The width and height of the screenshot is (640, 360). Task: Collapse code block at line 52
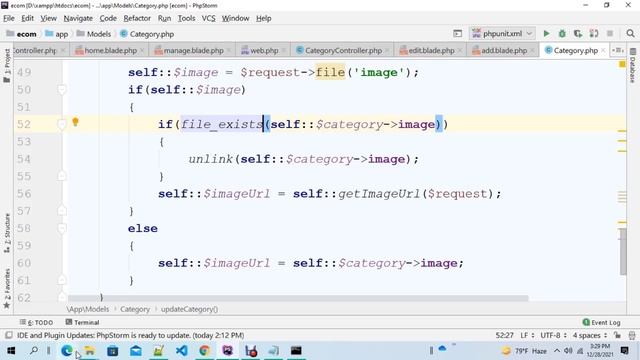pos(62,124)
